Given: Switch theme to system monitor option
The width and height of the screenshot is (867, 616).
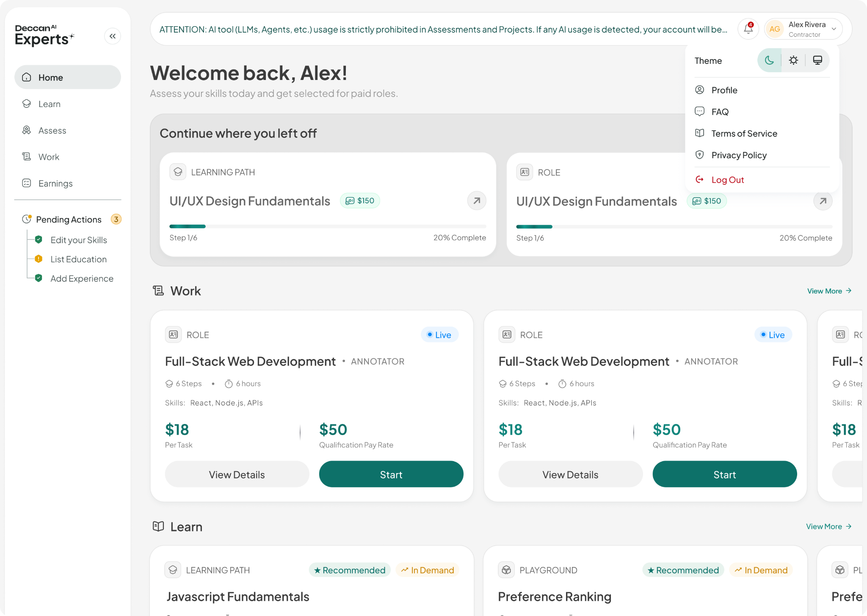Looking at the screenshot, I should 817,60.
